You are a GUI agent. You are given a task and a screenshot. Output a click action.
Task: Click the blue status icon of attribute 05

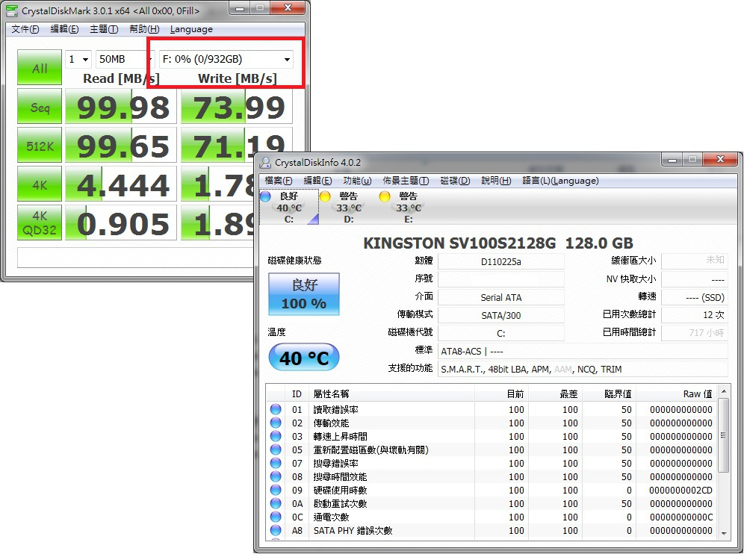pos(276,449)
